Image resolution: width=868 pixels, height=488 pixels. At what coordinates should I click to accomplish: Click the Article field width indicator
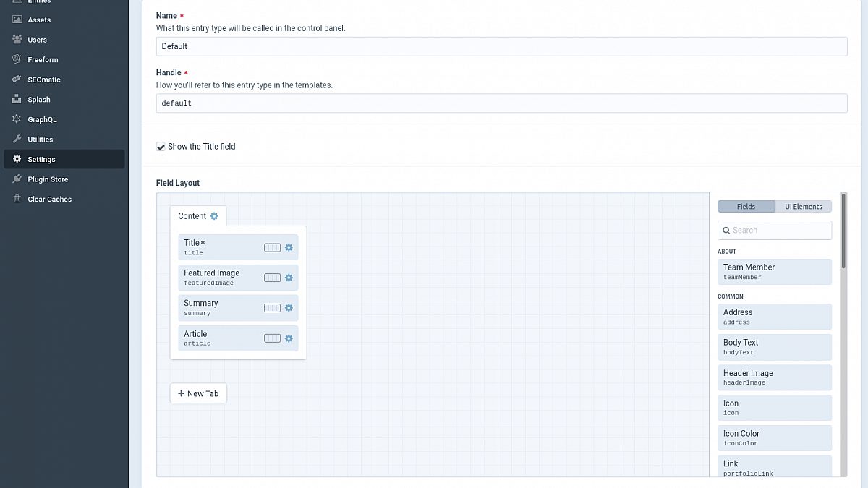(272, 338)
